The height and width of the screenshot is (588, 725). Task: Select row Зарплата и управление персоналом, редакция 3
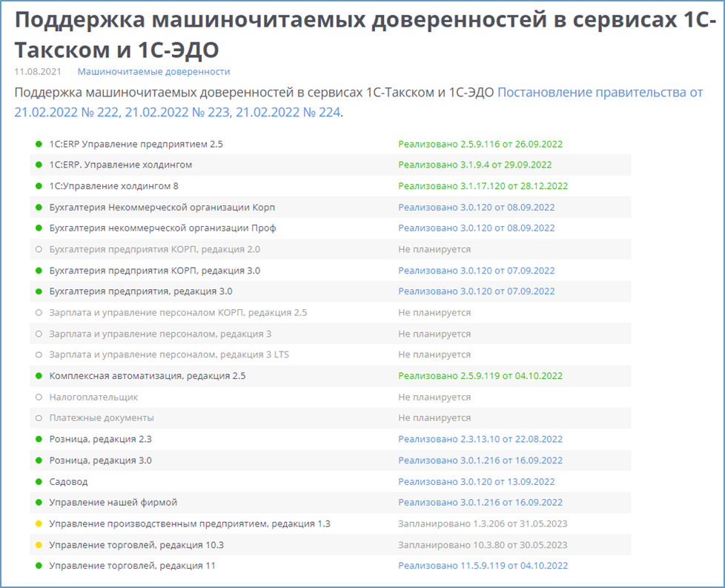331,334
